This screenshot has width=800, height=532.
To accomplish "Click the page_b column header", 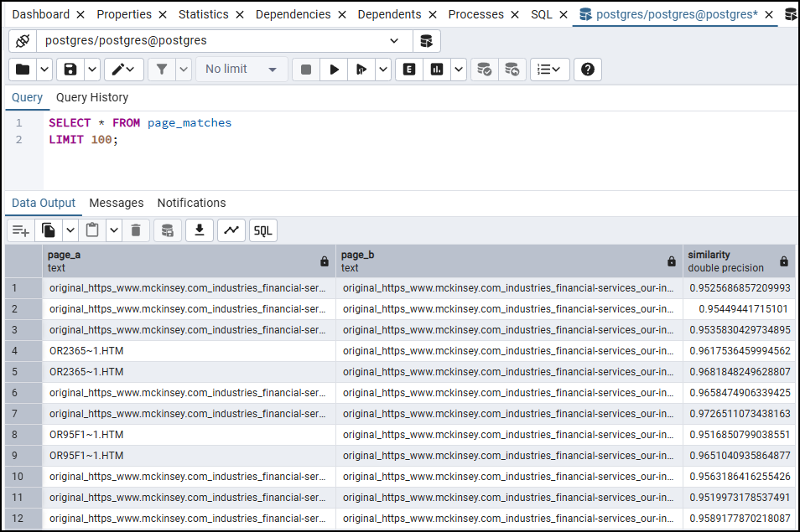I will tap(509, 261).
